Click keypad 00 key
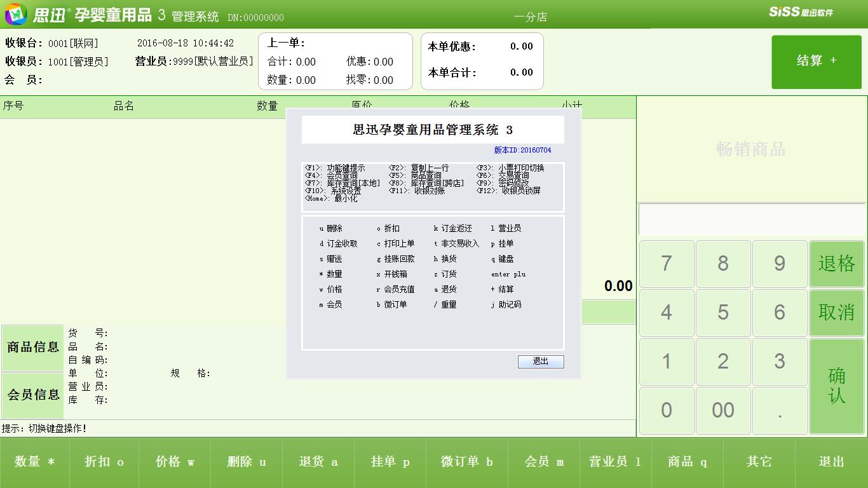The image size is (868, 488). tap(723, 410)
